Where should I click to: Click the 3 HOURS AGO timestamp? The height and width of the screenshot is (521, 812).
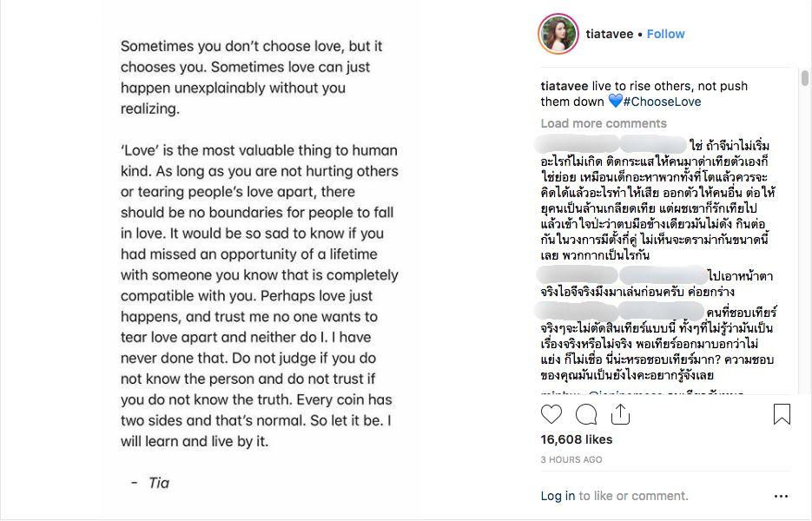571,459
